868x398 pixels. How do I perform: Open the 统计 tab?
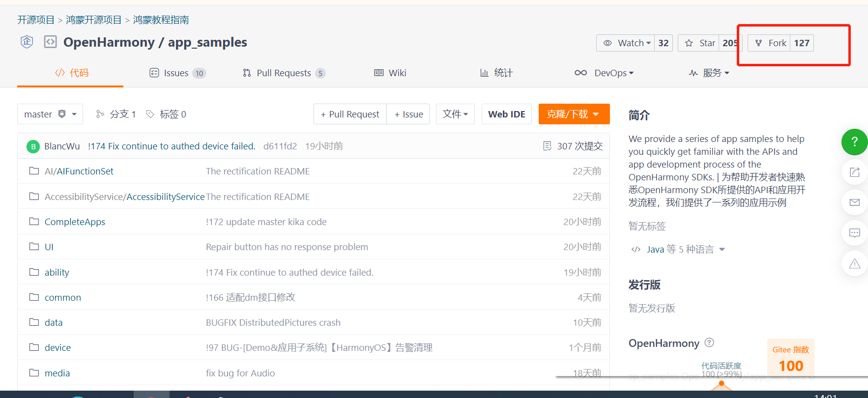point(496,73)
